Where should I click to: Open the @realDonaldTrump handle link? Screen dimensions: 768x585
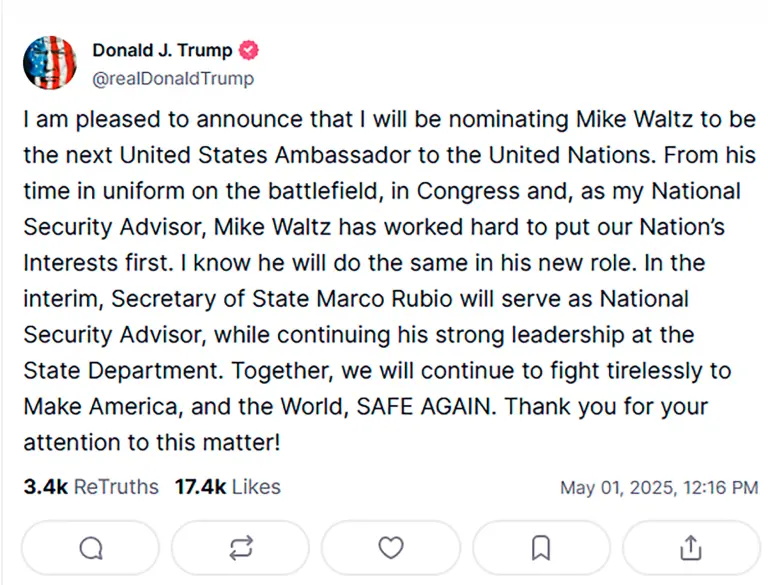(173, 78)
